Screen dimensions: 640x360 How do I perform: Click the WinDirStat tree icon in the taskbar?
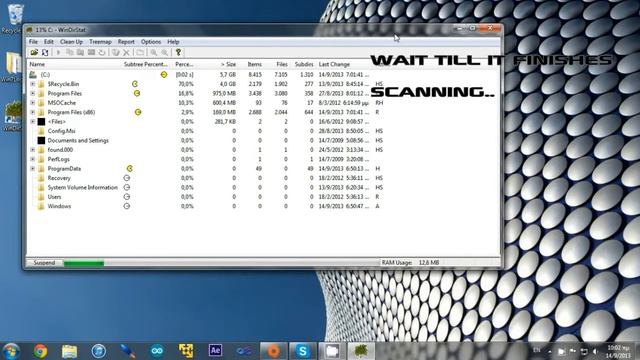coord(361,351)
